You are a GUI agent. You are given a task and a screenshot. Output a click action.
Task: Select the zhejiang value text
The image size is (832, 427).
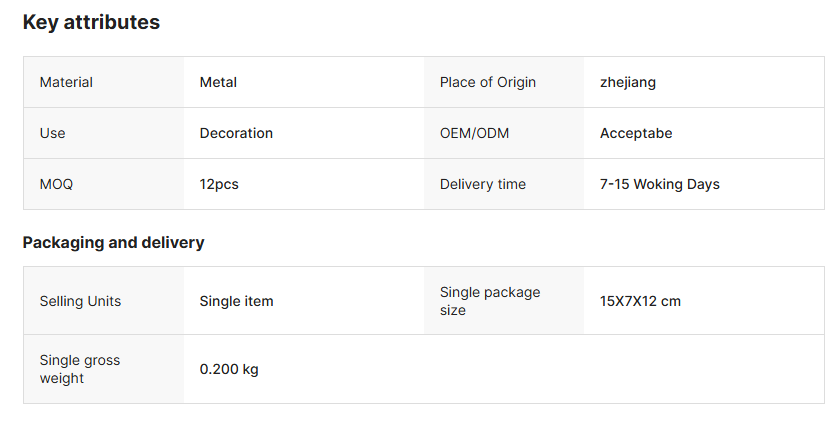628,82
